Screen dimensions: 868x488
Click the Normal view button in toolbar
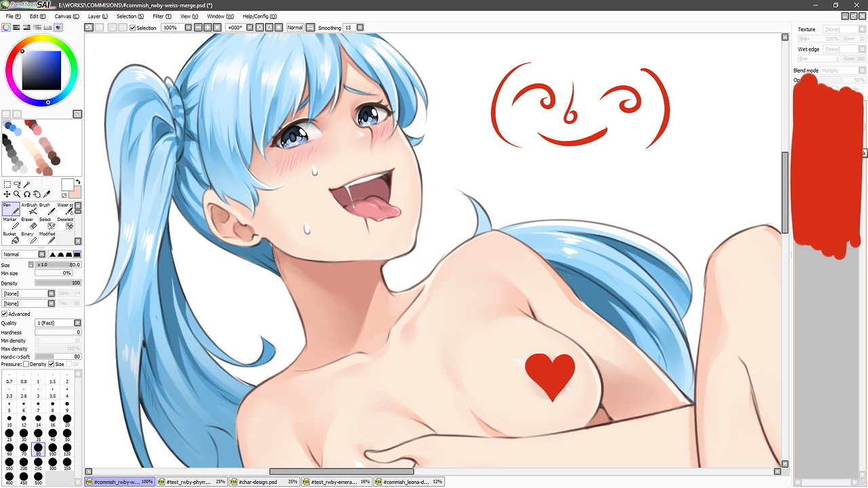pos(295,28)
